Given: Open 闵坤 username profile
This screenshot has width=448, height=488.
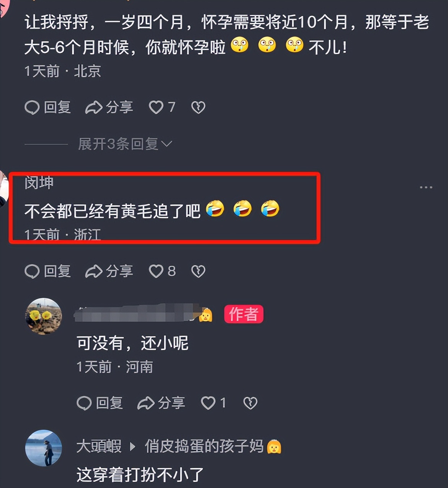Looking at the screenshot, I should click(x=39, y=183).
